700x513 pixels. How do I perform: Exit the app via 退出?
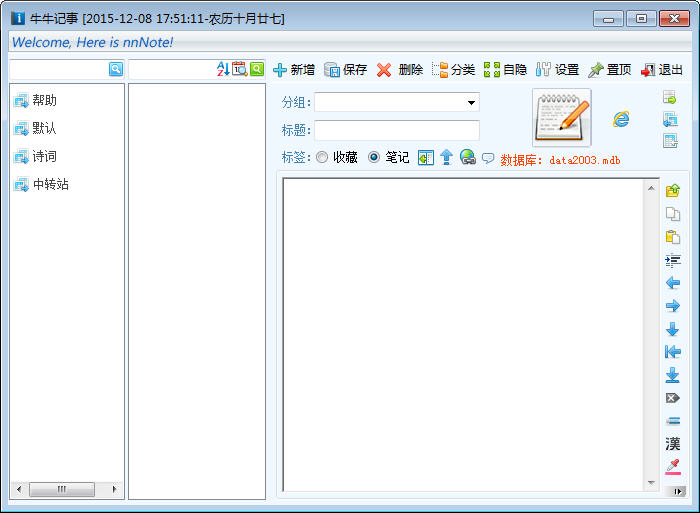pos(662,70)
